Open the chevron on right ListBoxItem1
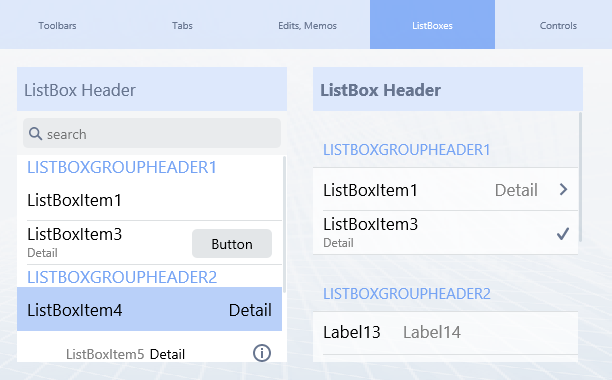 point(563,190)
